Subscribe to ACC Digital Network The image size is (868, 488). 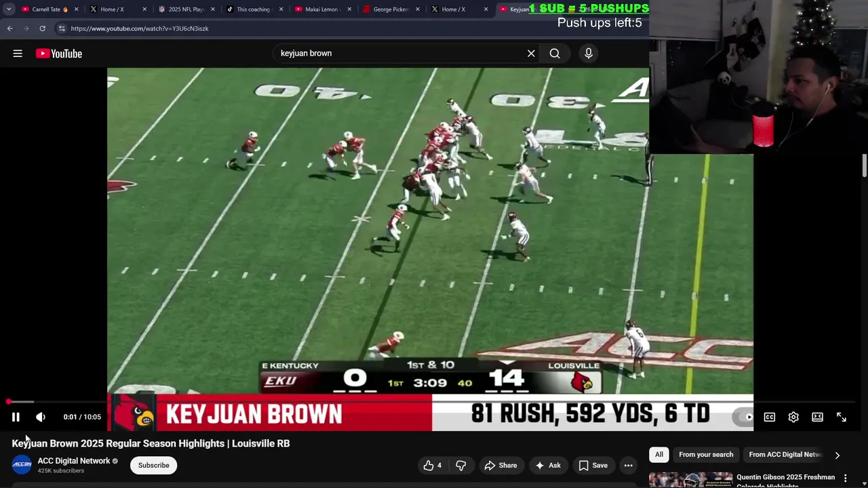click(154, 465)
